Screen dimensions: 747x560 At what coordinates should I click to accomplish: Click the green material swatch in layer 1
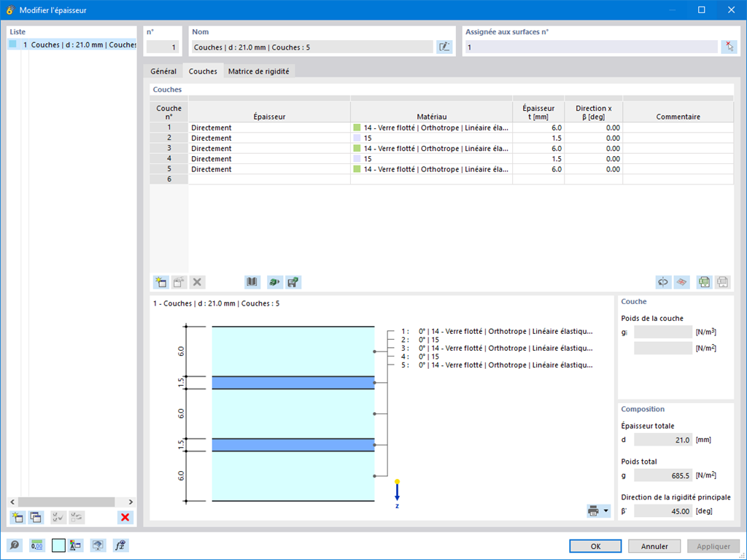pyautogui.click(x=357, y=128)
